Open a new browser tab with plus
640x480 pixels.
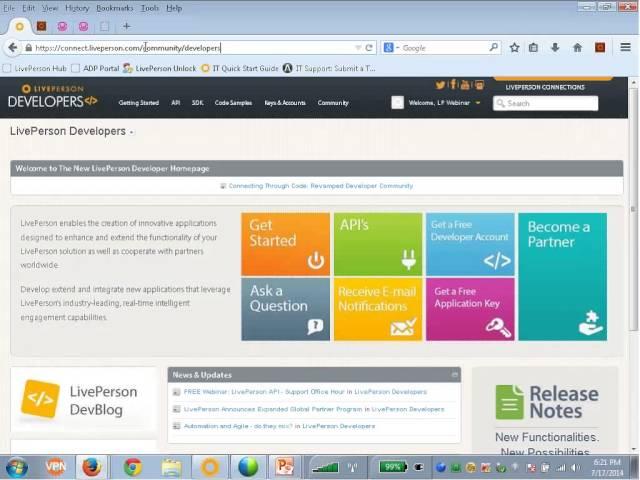(127, 26)
